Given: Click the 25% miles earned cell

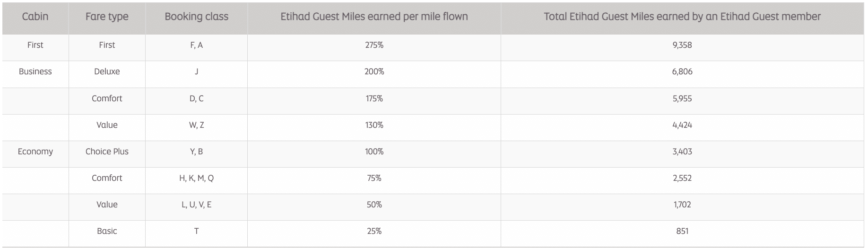Looking at the screenshot, I should (x=374, y=231).
